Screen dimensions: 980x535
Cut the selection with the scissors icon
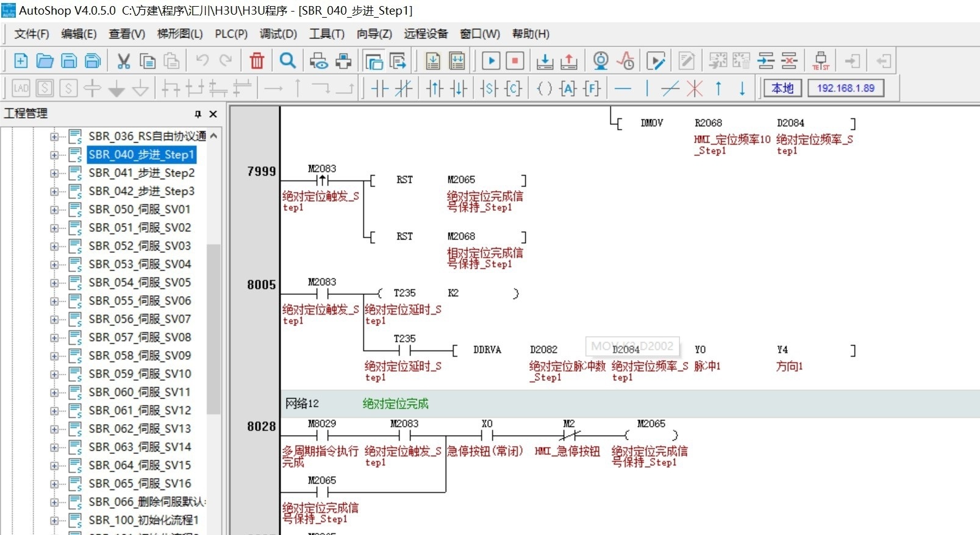(124, 60)
